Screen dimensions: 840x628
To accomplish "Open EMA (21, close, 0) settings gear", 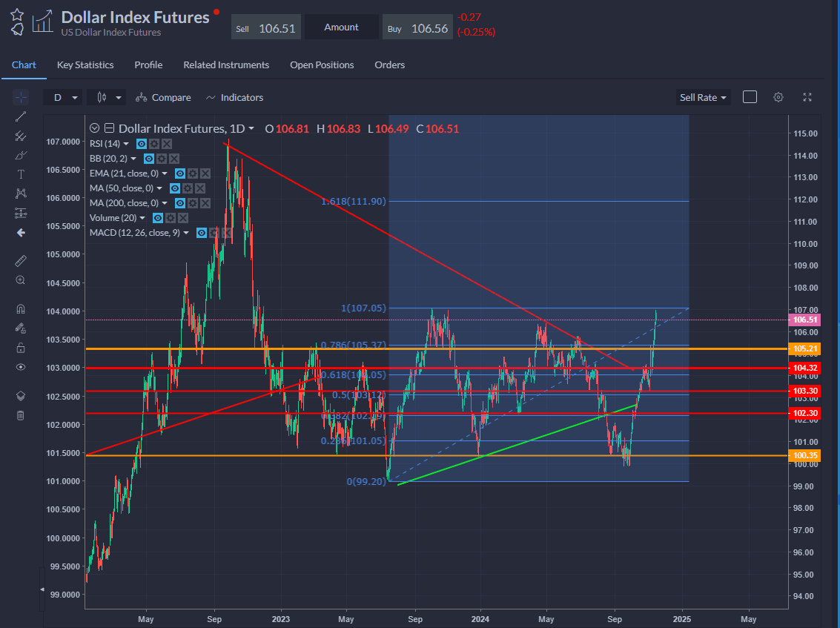I will pyautogui.click(x=193, y=173).
